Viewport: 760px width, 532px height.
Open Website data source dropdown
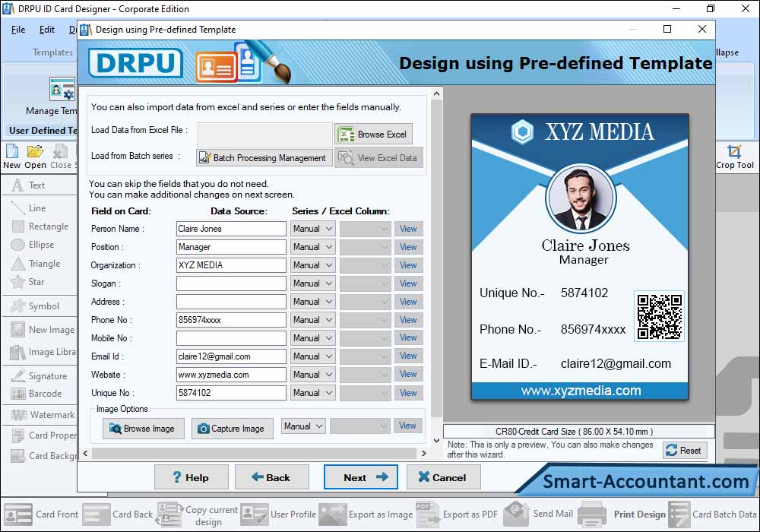312,375
